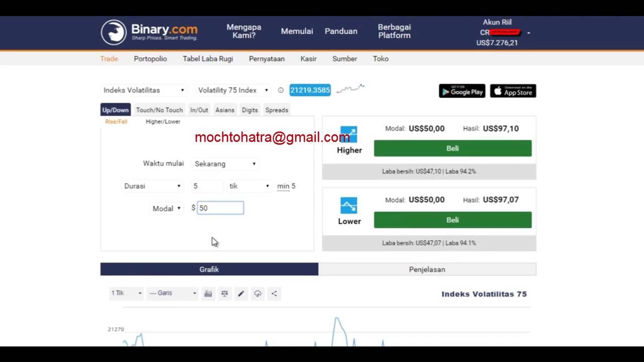Open Memulai menu
The image size is (644, 362).
tap(297, 31)
